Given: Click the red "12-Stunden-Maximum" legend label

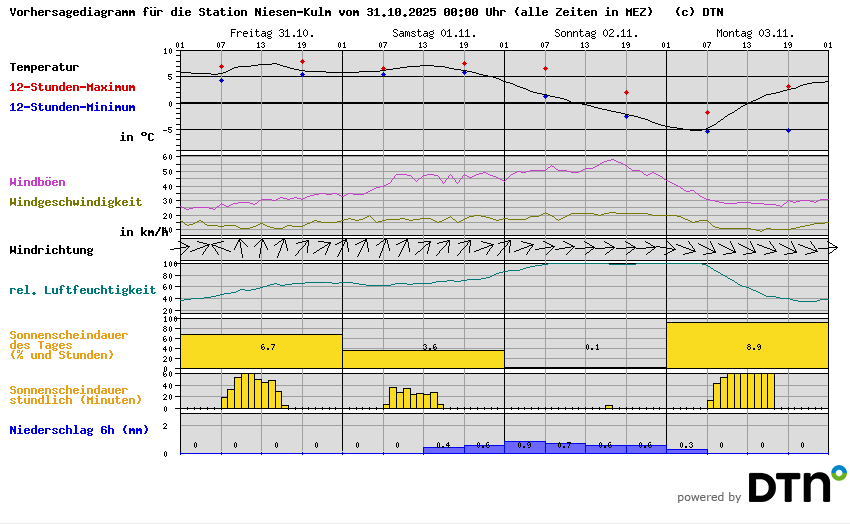Looking at the screenshot, I should [x=72, y=87].
